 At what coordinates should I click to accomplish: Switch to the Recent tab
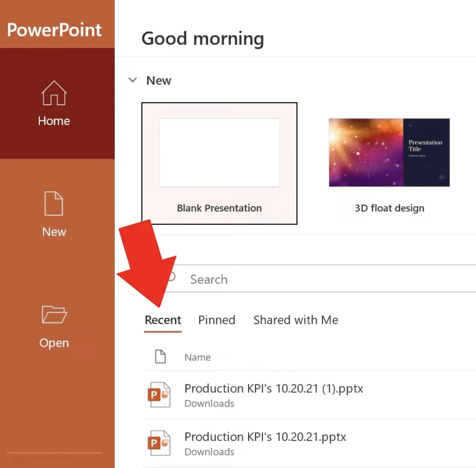(163, 320)
